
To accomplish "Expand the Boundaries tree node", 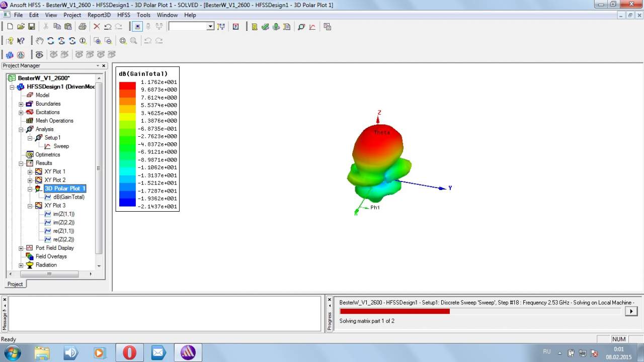I will pos(21,104).
